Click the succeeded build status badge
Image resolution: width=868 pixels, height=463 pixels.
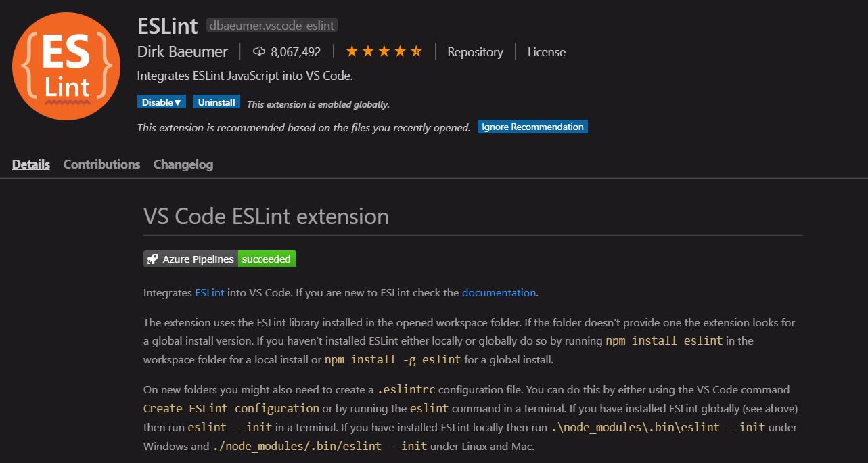tap(267, 259)
